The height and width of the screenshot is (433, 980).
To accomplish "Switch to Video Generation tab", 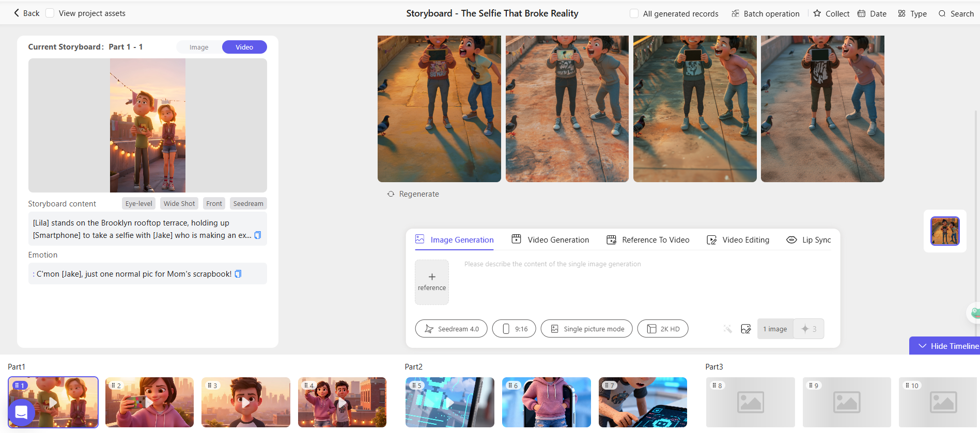I will tap(550, 240).
